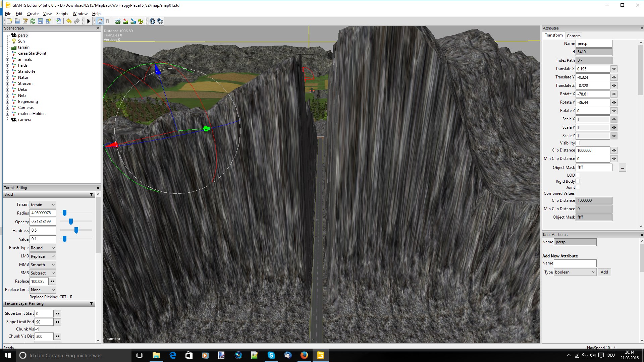Viewport: 644px width, 362px height.
Task: Click the Save file toolbar icon
Action: [41, 21]
